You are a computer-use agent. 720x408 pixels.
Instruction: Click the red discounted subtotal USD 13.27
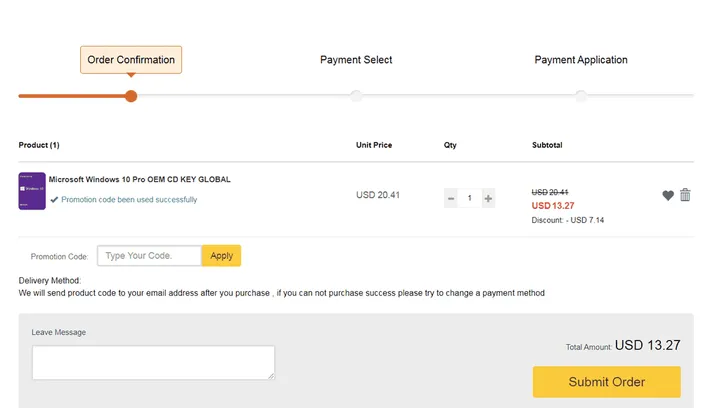(553, 206)
